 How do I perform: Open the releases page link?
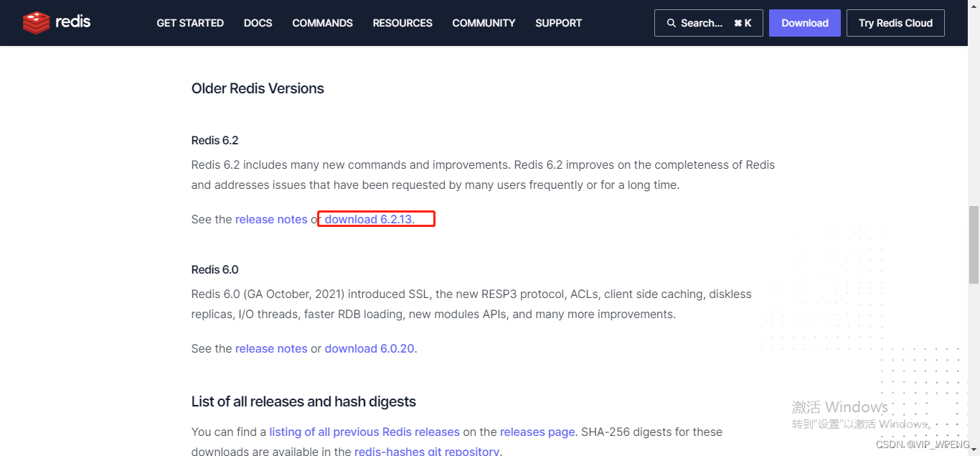[x=537, y=432]
